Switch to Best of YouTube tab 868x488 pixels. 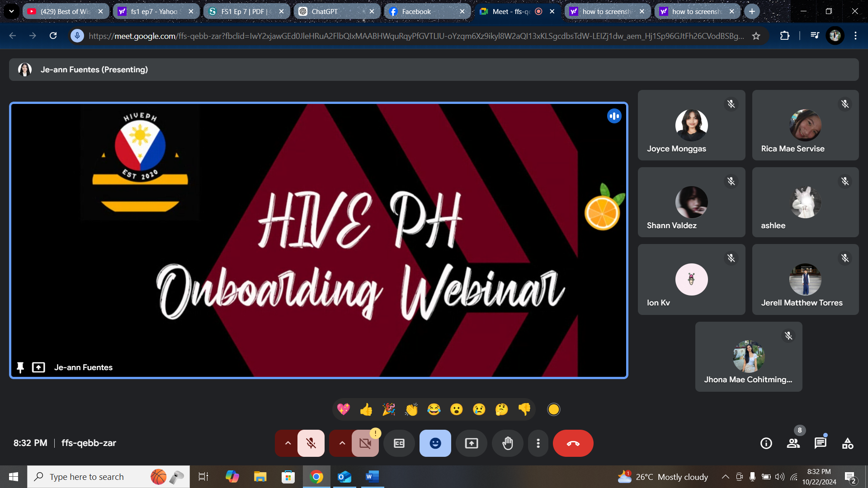coord(66,11)
